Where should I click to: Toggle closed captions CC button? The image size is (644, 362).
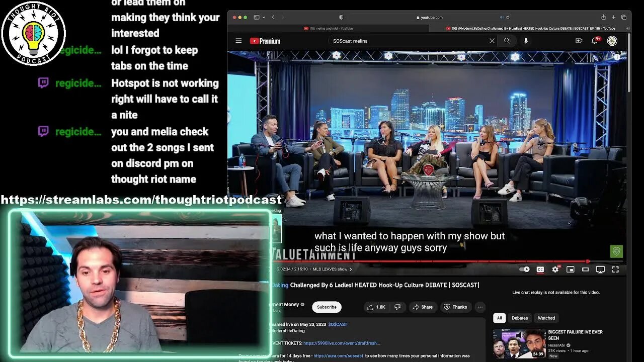540,269
